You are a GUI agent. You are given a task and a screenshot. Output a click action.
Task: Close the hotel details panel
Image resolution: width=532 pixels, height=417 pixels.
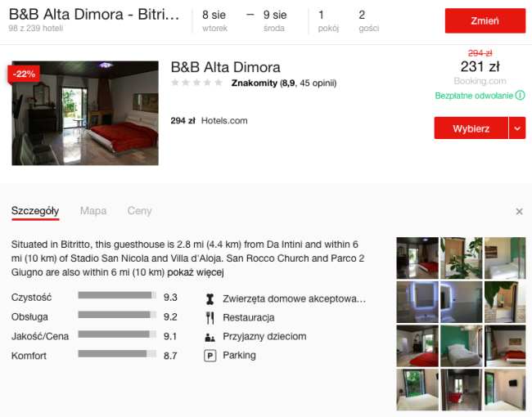[519, 211]
